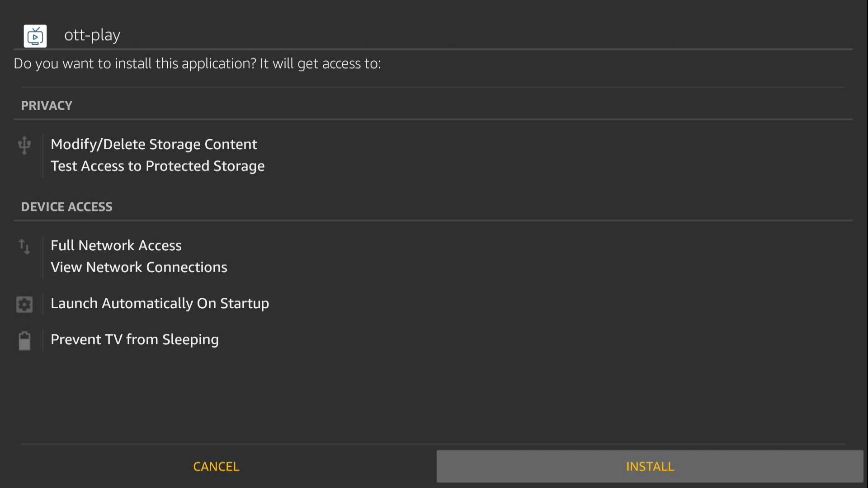
Task: Select the PRIVACY section header
Action: (x=47, y=105)
